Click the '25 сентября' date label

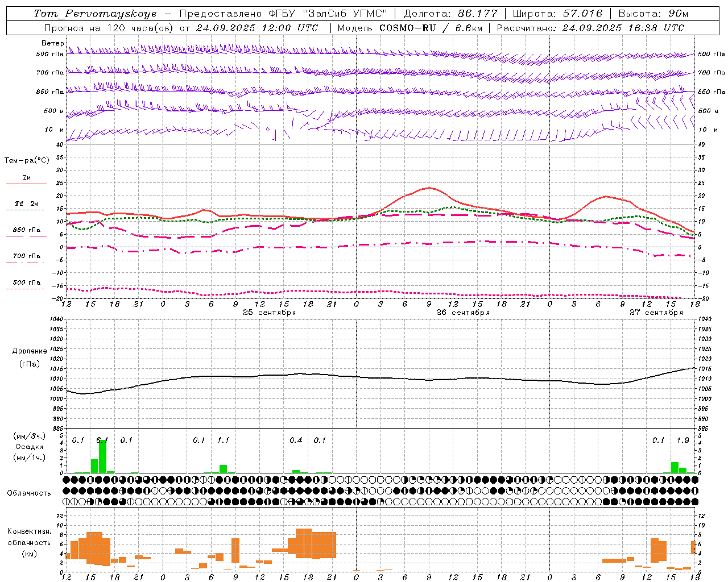pyautogui.click(x=269, y=313)
